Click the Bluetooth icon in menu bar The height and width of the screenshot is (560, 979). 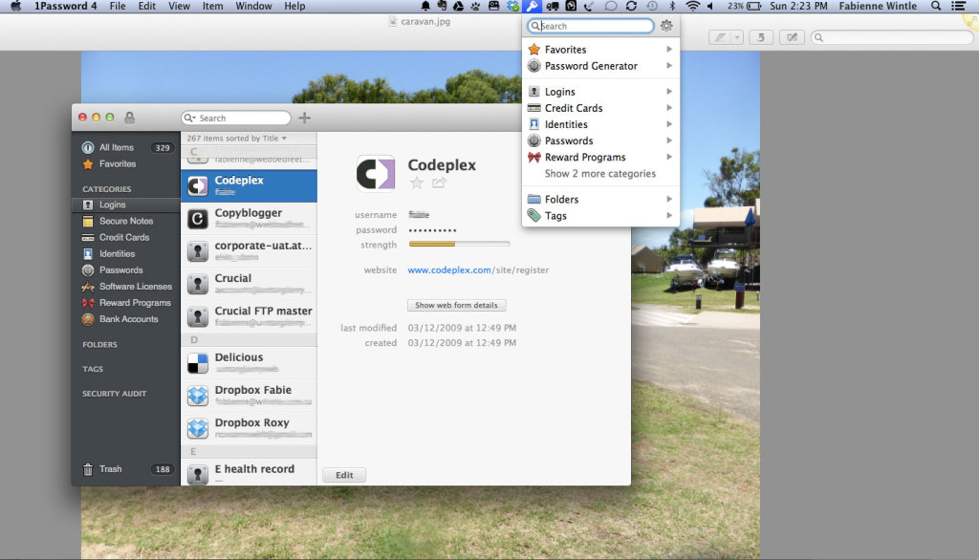pos(672,7)
